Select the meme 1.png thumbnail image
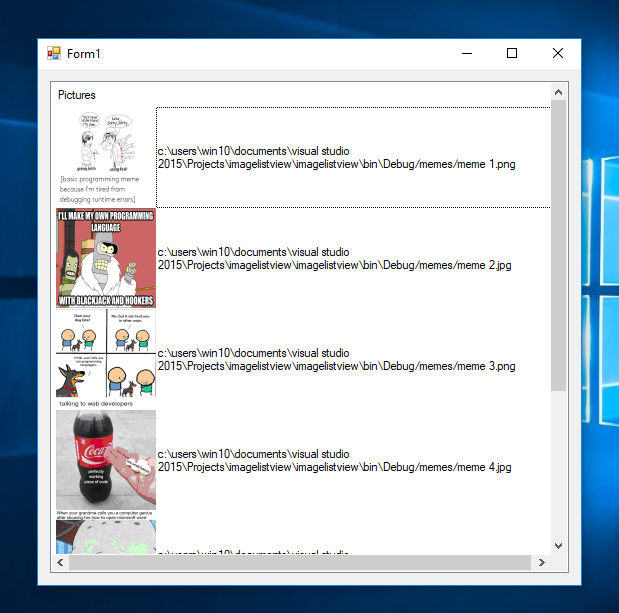Screen dimensions: 619x613 pyautogui.click(x=106, y=157)
